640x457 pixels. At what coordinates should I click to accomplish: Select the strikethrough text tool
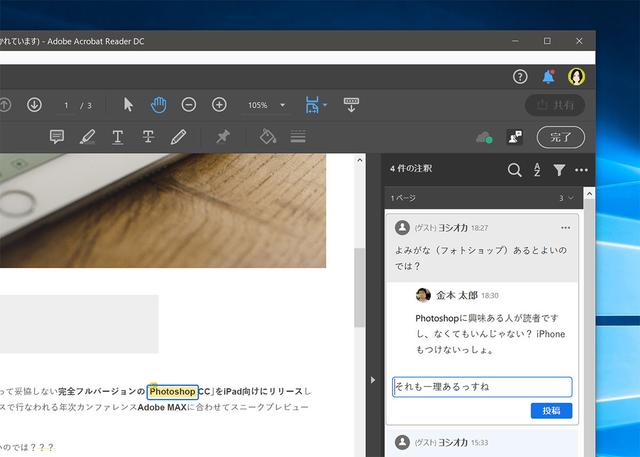pyautogui.click(x=148, y=137)
